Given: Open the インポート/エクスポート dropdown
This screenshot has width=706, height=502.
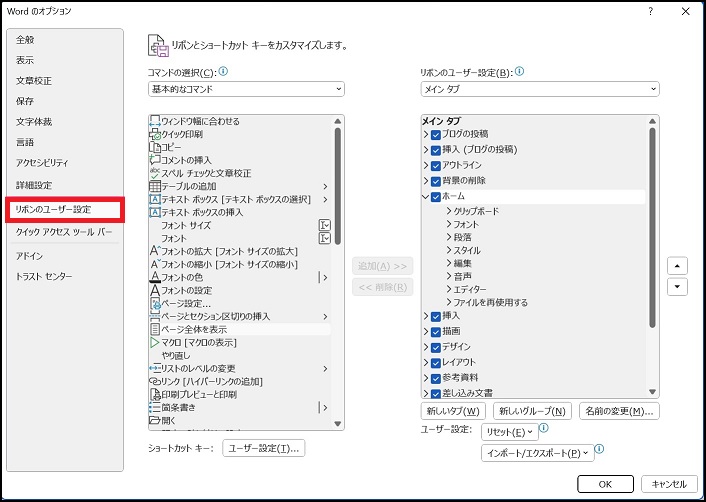Looking at the screenshot, I should [538, 453].
